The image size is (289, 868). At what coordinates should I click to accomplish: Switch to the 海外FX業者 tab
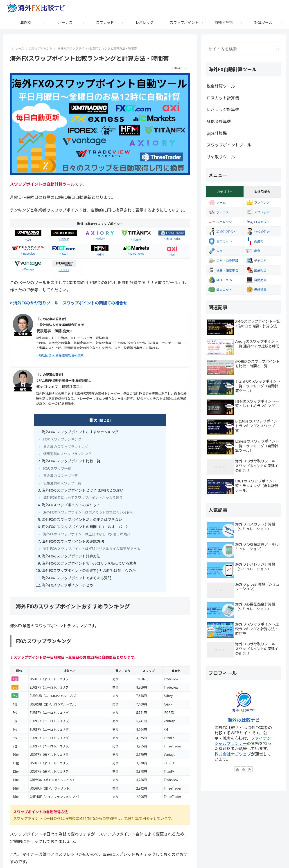tap(262, 192)
